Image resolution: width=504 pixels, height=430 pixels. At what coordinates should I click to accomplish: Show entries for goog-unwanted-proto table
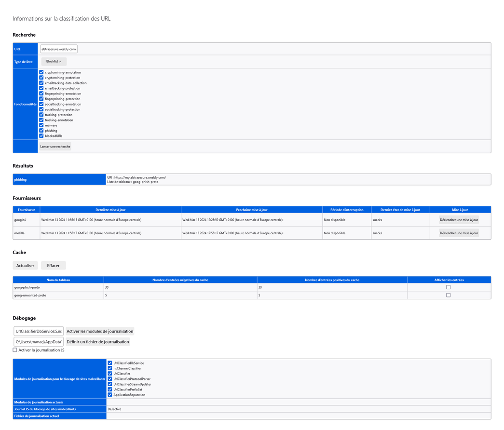[x=449, y=295]
